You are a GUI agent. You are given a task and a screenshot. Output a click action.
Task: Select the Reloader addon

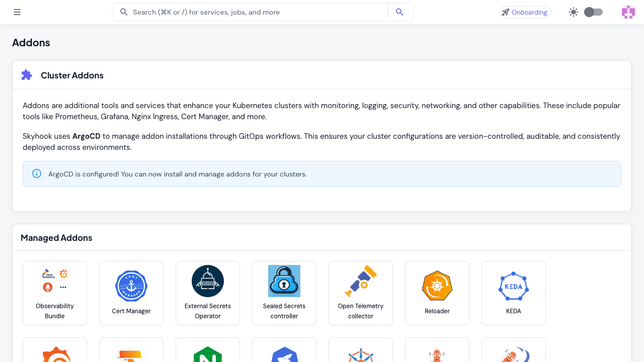[x=437, y=293]
